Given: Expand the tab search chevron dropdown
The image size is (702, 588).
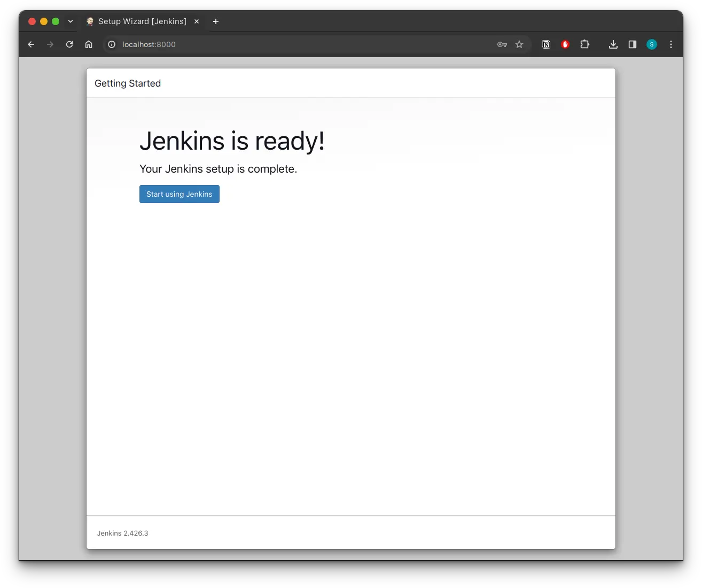Looking at the screenshot, I should tap(71, 21).
